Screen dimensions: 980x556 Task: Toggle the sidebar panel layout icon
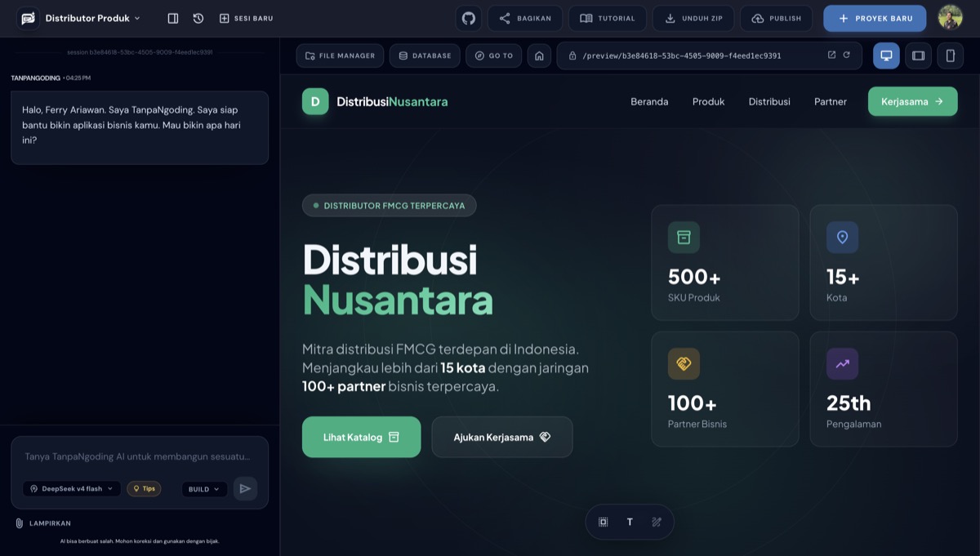point(173,18)
